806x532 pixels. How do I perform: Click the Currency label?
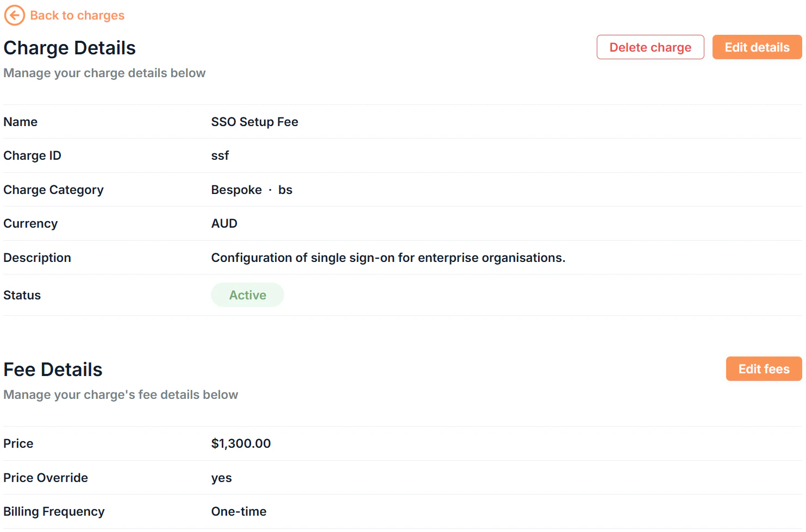coord(30,223)
